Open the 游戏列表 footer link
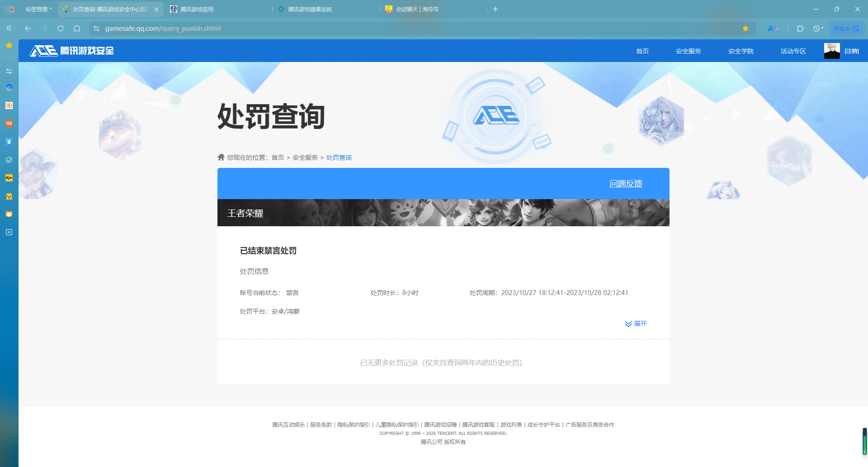Viewport: 868px width, 467px height. (x=511, y=424)
